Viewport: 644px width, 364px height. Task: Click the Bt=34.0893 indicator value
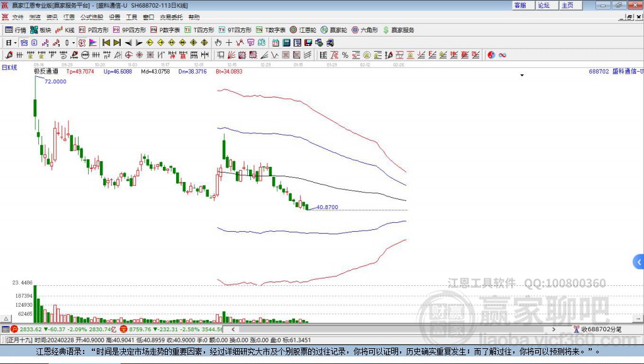[x=229, y=71]
